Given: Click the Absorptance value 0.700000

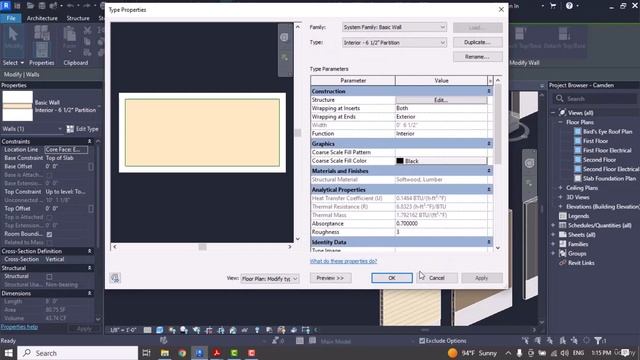Looking at the screenshot, I should click(x=441, y=224).
